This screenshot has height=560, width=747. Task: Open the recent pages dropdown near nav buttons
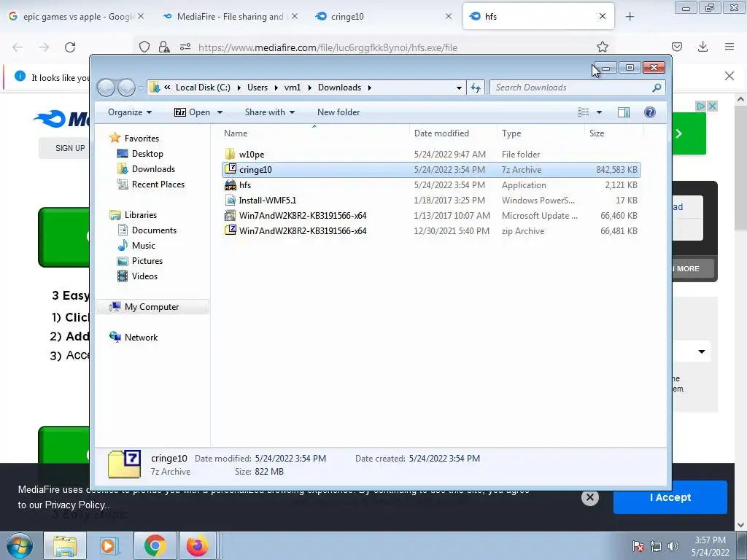point(141,88)
